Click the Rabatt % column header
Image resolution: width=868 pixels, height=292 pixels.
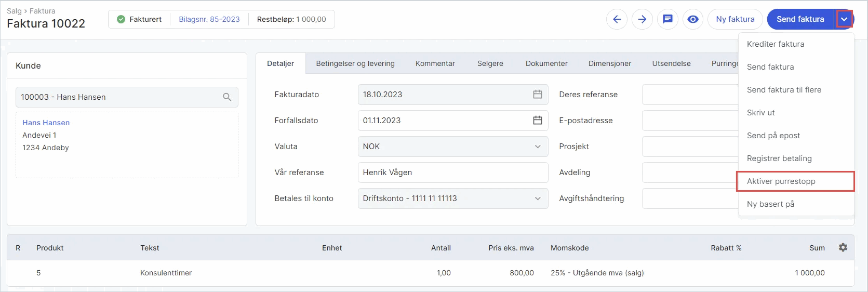pos(726,248)
